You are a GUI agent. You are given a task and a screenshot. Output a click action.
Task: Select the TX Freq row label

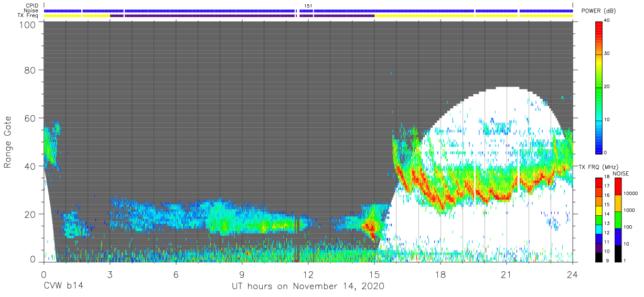pyautogui.click(x=28, y=15)
